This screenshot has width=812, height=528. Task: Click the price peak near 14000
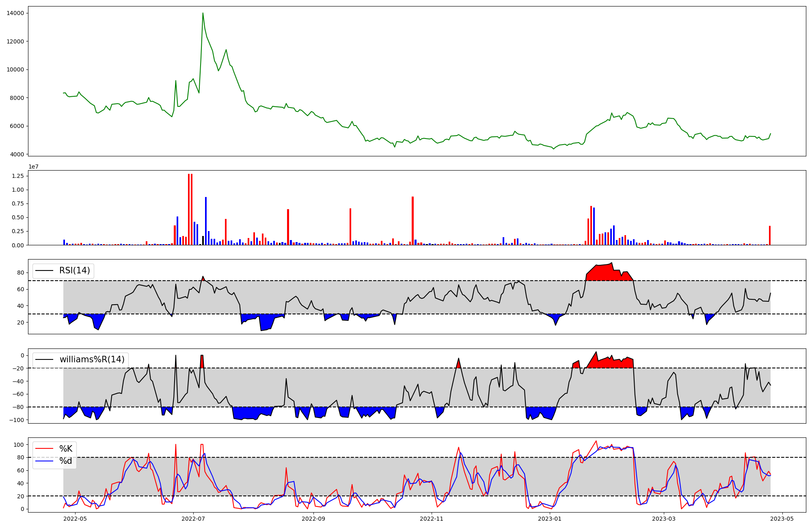pyautogui.click(x=203, y=13)
